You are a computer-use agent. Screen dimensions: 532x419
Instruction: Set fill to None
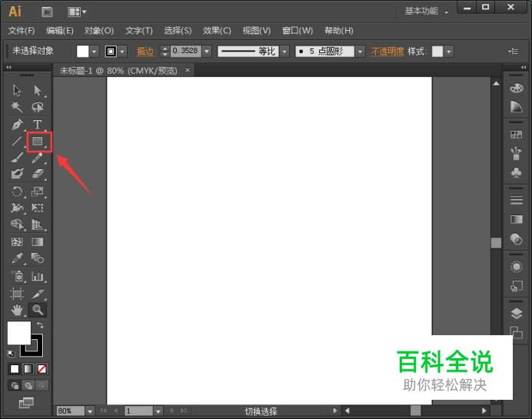click(x=42, y=369)
